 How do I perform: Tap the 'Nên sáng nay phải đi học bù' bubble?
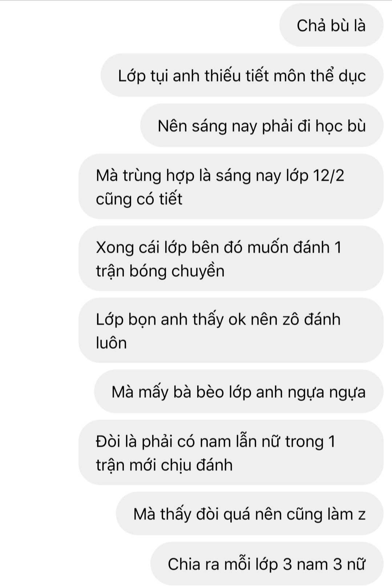point(262,126)
